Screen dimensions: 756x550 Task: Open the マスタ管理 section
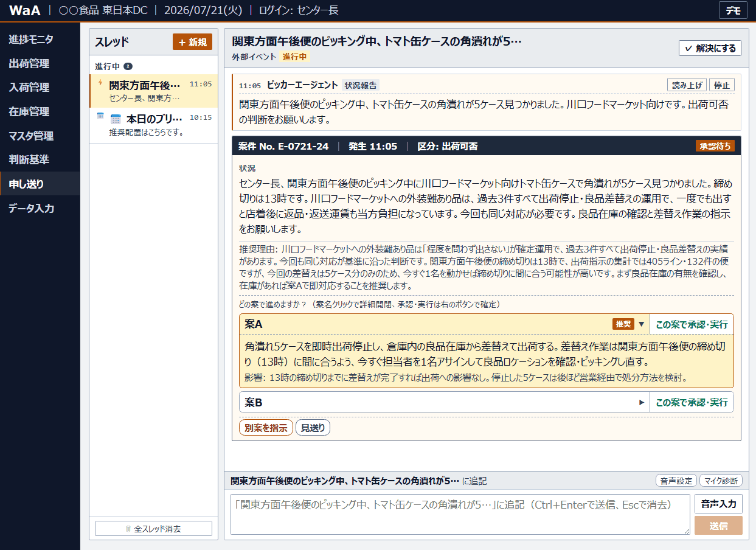40,136
